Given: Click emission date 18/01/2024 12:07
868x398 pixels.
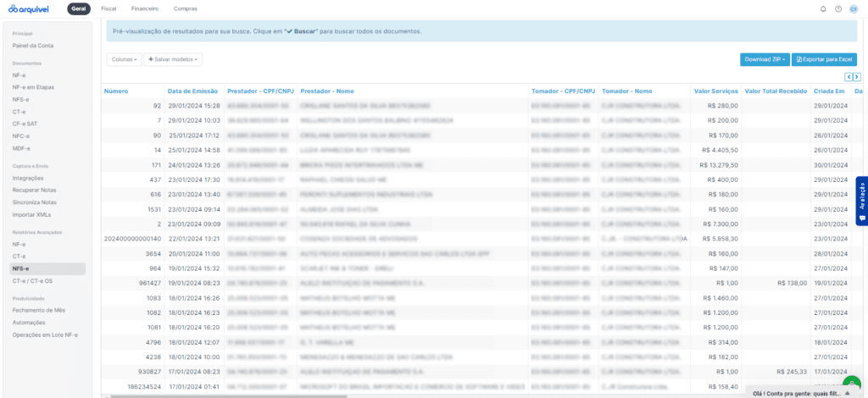Looking at the screenshot, I should 194,343.
